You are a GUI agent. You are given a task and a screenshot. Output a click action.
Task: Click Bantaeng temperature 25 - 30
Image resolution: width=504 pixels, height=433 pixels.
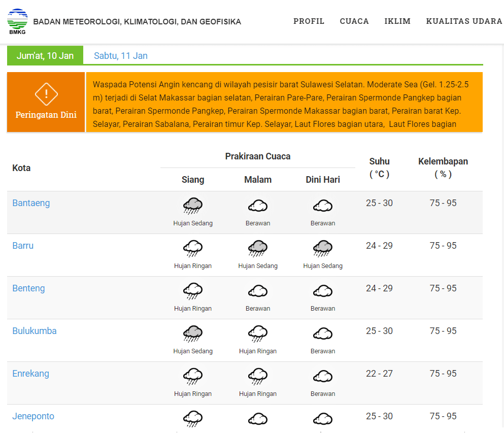(379, 203)
